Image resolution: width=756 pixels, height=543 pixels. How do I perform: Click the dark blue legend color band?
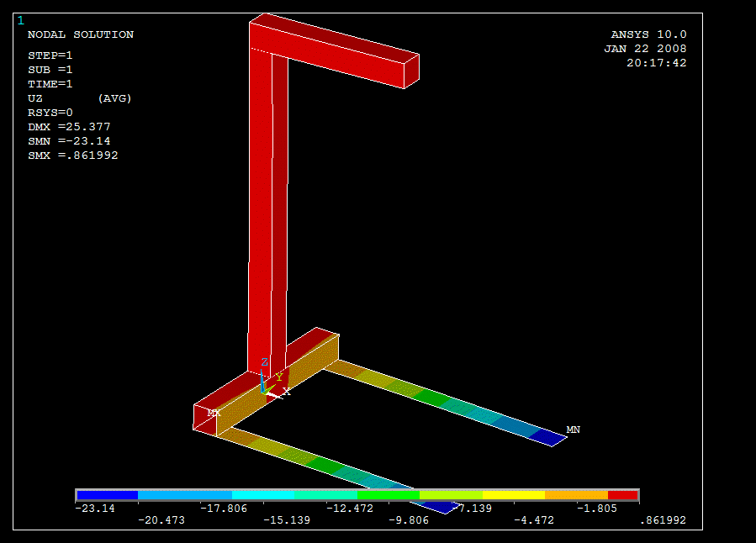pos(108,495)
